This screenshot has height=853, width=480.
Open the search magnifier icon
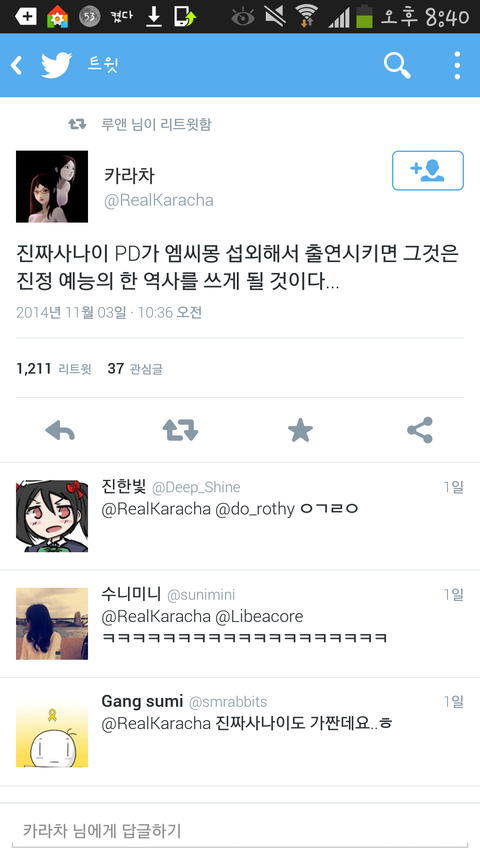(x=397, y=65)
